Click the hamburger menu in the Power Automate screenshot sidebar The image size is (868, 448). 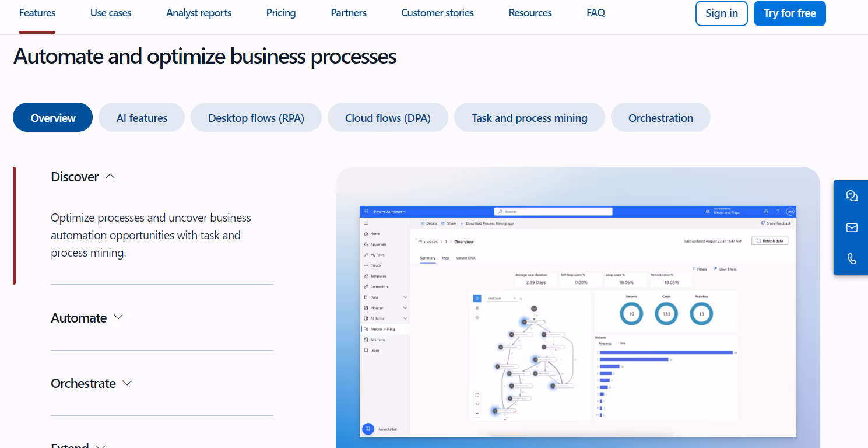pos(366,223)
